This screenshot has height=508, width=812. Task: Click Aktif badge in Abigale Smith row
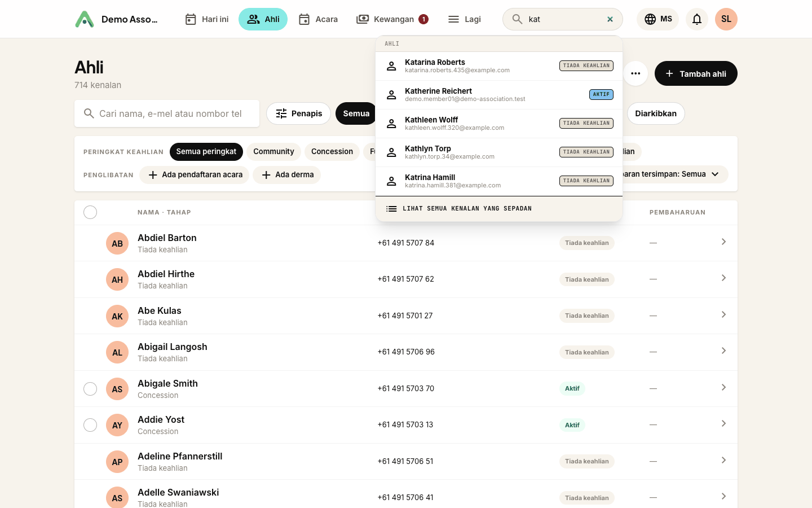tap(572, 388)
